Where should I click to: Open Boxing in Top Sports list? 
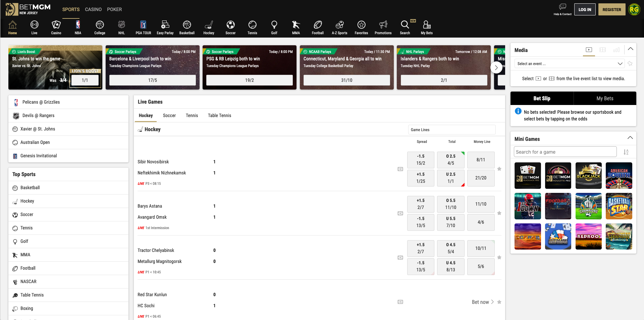[68, 308]
